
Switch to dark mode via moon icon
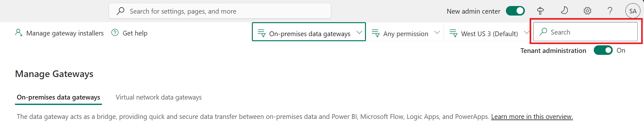pyautogui.click(x=564, y=11)
